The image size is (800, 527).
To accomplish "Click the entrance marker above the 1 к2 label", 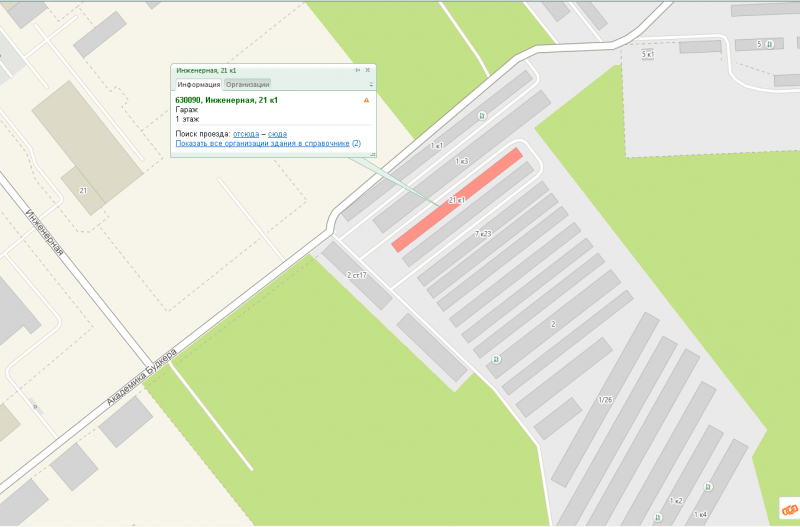I will [x=708, y=487].
